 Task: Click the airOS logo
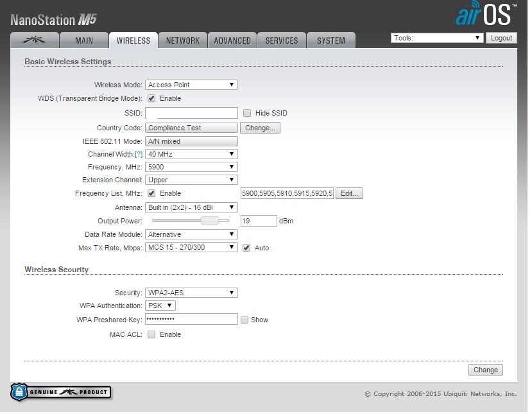click(485, 15)
